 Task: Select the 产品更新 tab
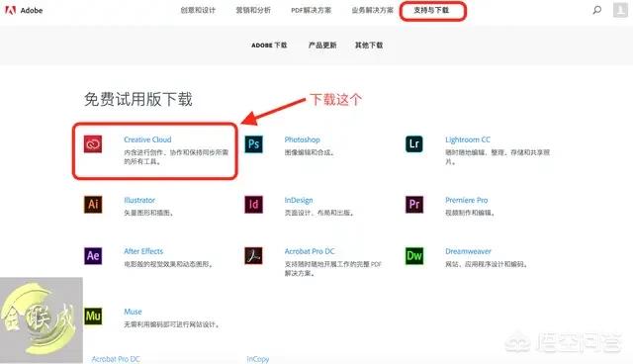[322, 45]
